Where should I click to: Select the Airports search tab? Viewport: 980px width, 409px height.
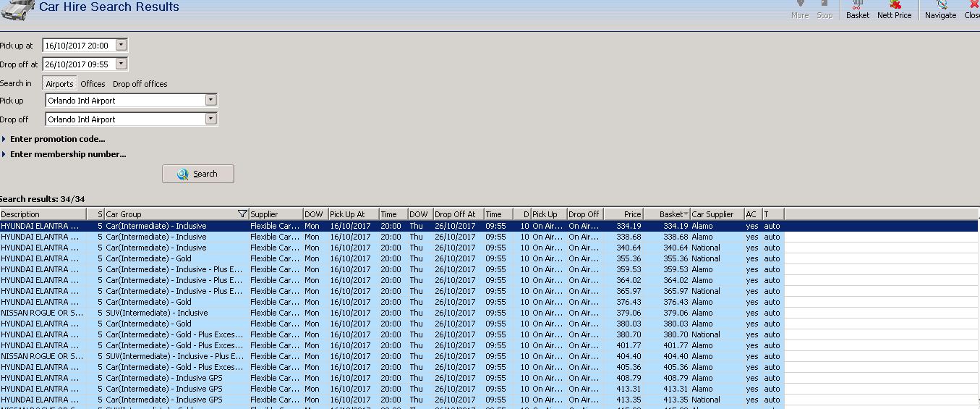59,84
